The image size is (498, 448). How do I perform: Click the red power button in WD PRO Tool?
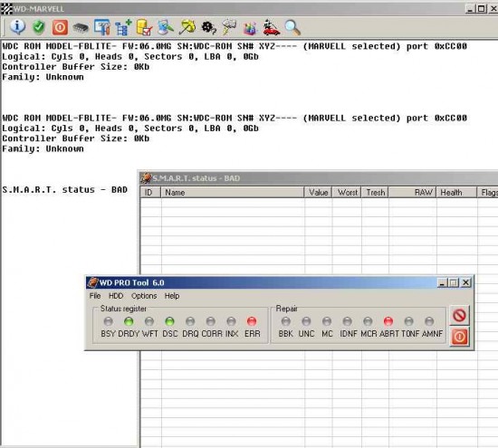459,337
